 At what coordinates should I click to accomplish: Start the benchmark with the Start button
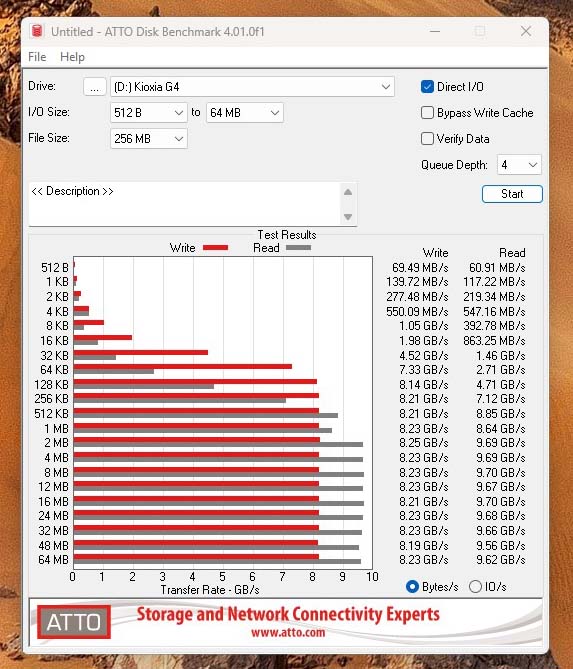[512, 194]
